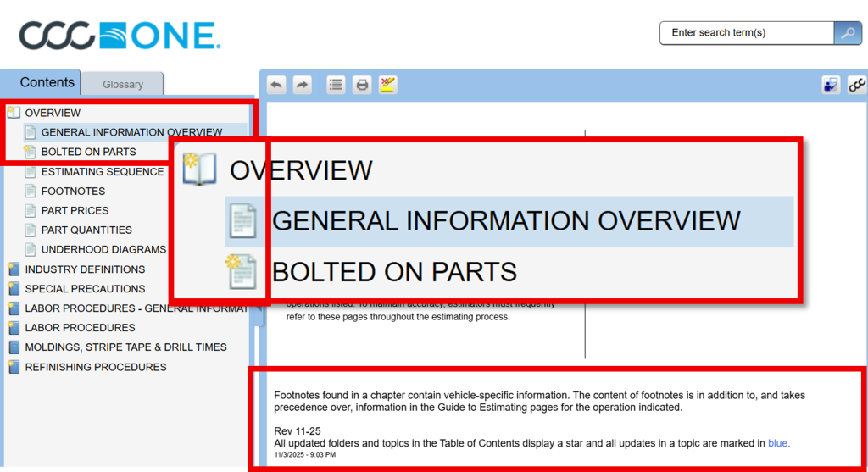Click the search term input field
This screenshot has height=472, width=868.
[x=747, y=33]
